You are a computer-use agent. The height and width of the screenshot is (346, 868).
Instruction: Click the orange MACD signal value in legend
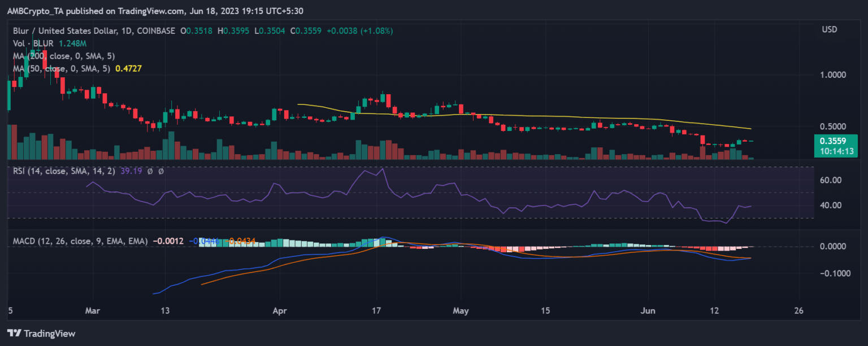(x=241, y=241)
